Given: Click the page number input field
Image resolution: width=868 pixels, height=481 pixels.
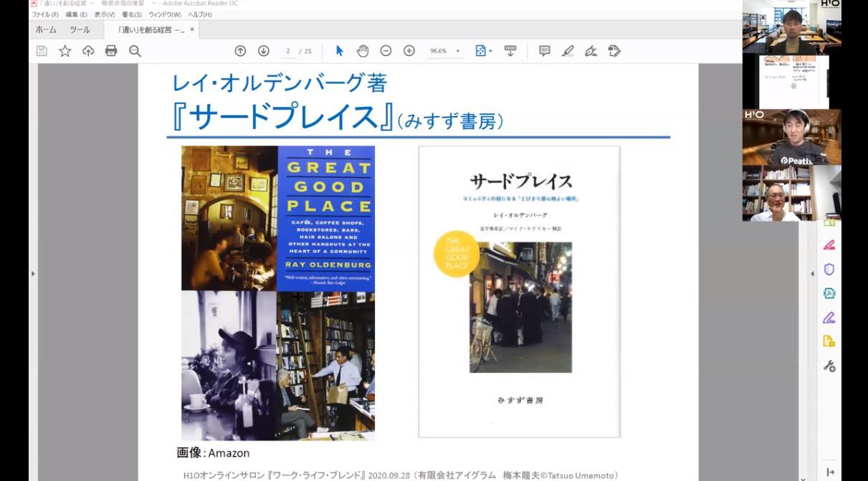Looking at the screenshot, I should [x=288, y=51].
